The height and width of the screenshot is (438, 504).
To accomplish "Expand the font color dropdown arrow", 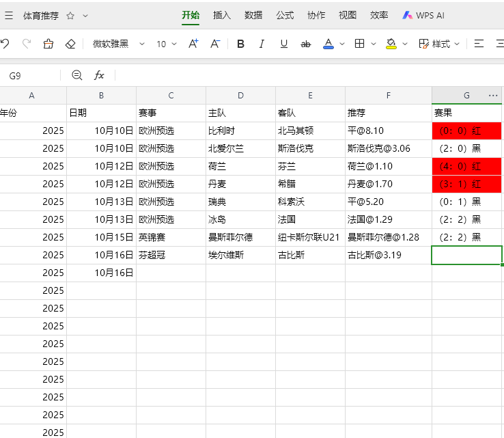I will [342, 44].
